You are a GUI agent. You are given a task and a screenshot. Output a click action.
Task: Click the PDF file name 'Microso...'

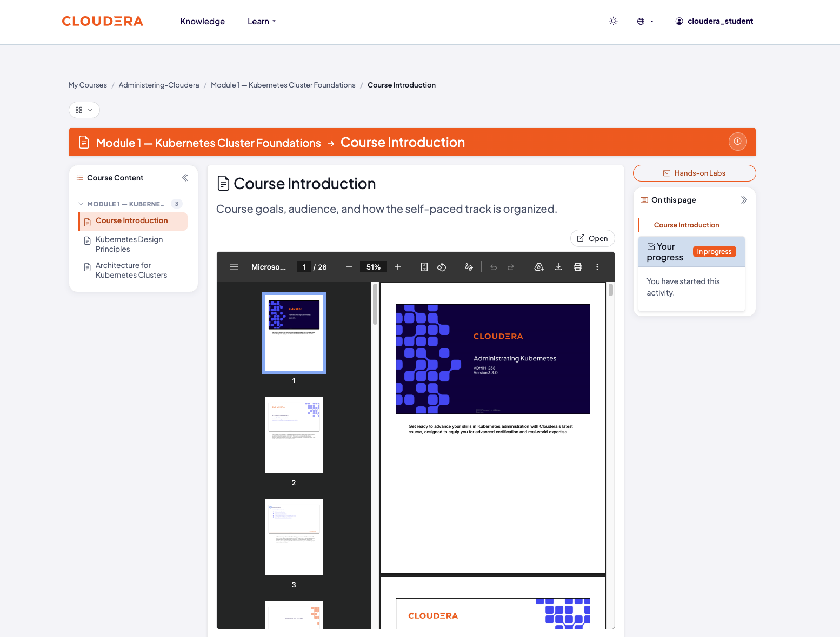[269, 267]
